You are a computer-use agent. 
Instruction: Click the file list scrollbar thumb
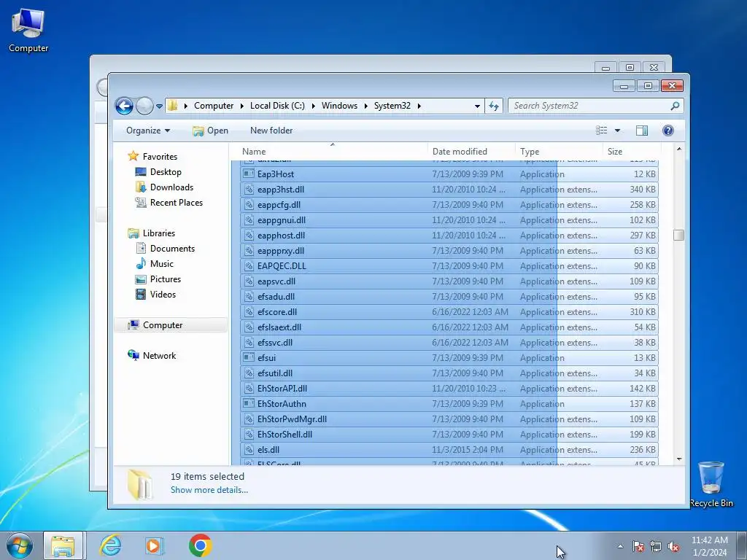(x=679, y=236)
